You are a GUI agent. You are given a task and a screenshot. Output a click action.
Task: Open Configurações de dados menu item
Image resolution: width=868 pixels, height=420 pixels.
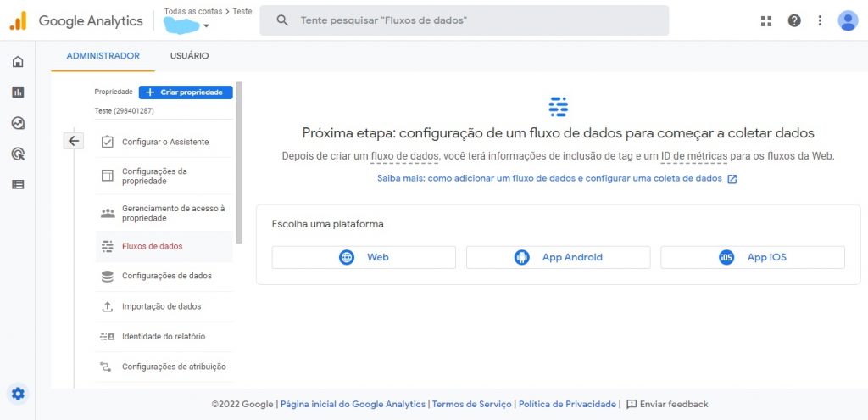pyautogui.click(x=164, y=276)
